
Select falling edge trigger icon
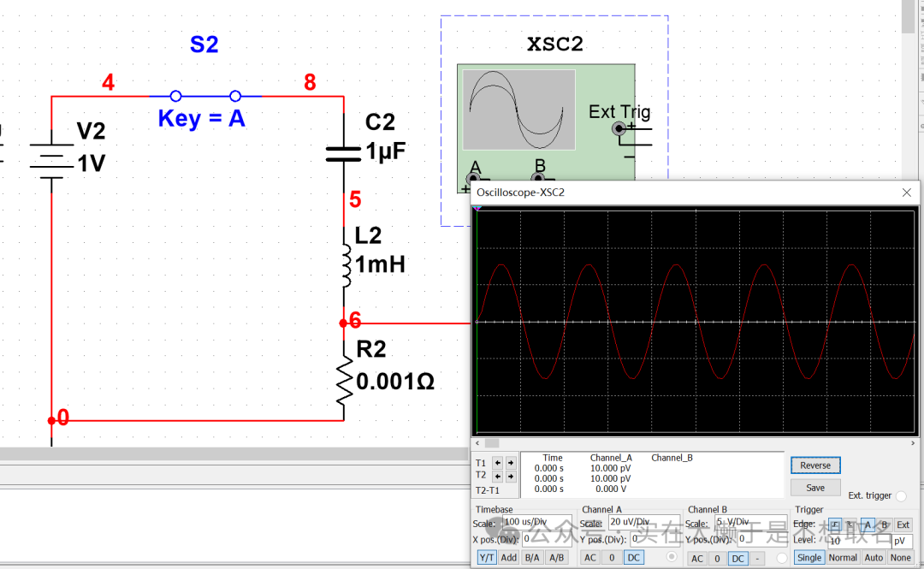[849, 525]
